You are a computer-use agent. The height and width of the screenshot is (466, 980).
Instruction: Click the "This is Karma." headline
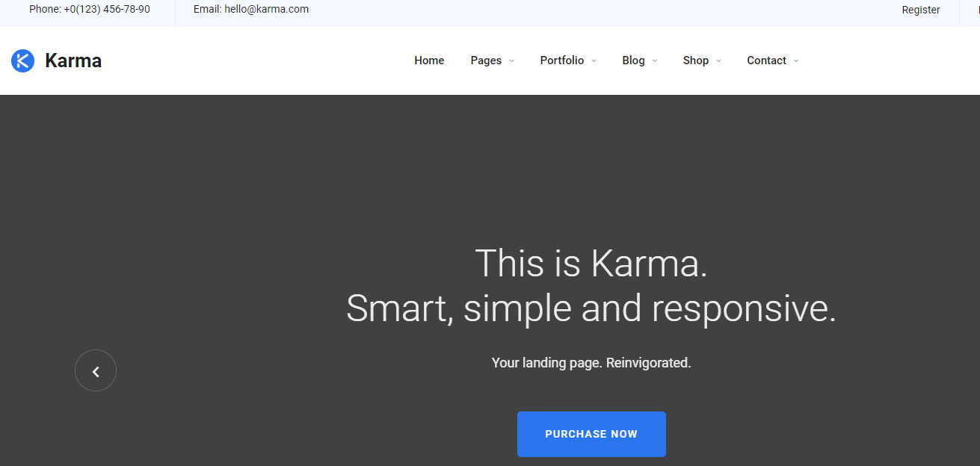591,263
